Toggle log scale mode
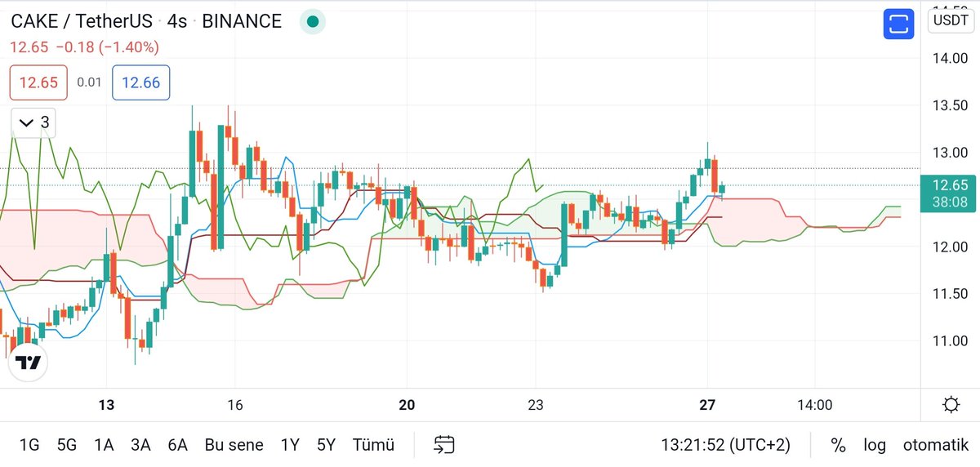The width and height of the screenshot is (980, 467). 875,445
